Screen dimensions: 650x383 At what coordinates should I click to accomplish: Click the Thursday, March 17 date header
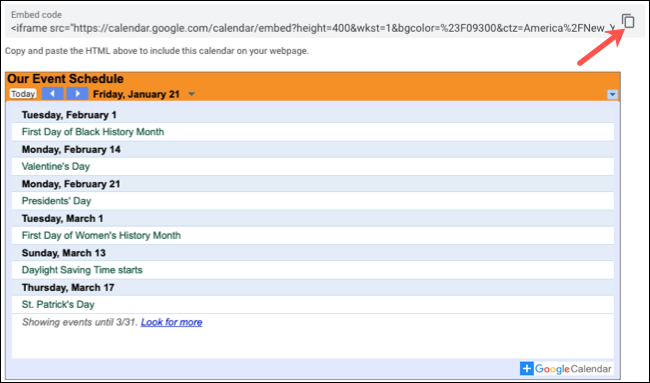click(68, 287)
